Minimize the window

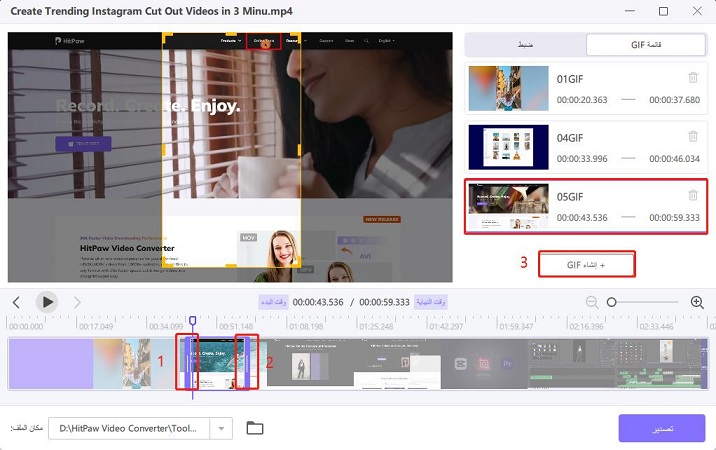click(630, 11)
